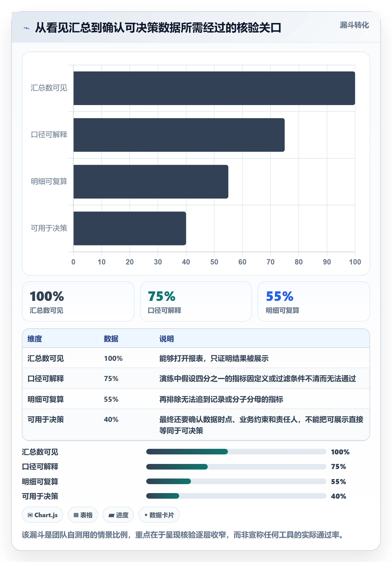
Task: Select the 可用于决策 table row name
Action: [x=46, y=419]
